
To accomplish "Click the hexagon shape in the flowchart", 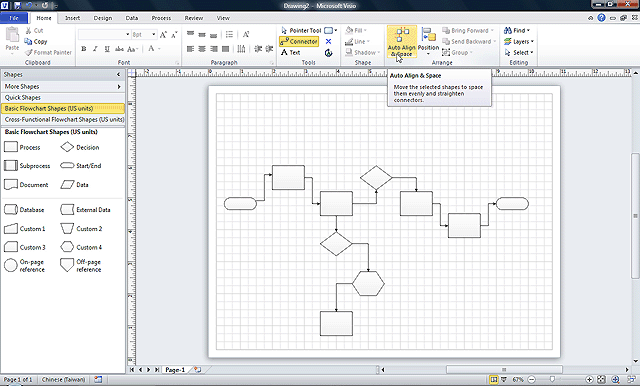I will click(368, 283).
